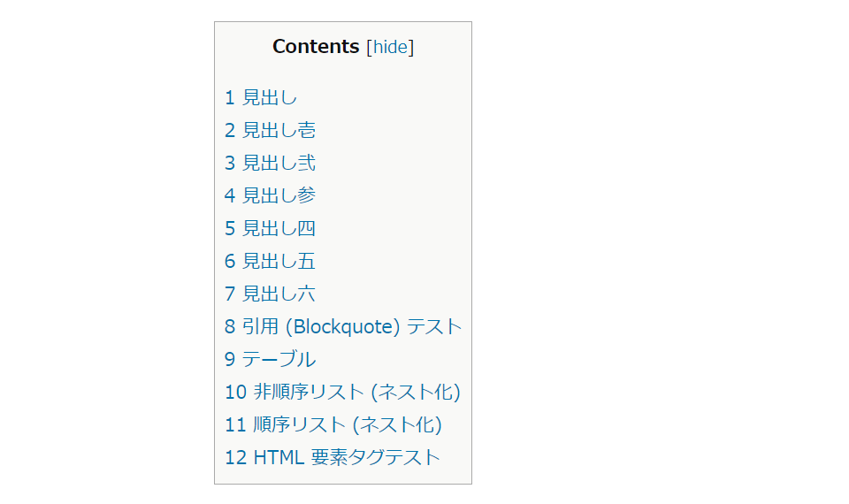Screen dimensions: 849x504
Task: Hide the Contents list
Action: 389,47
